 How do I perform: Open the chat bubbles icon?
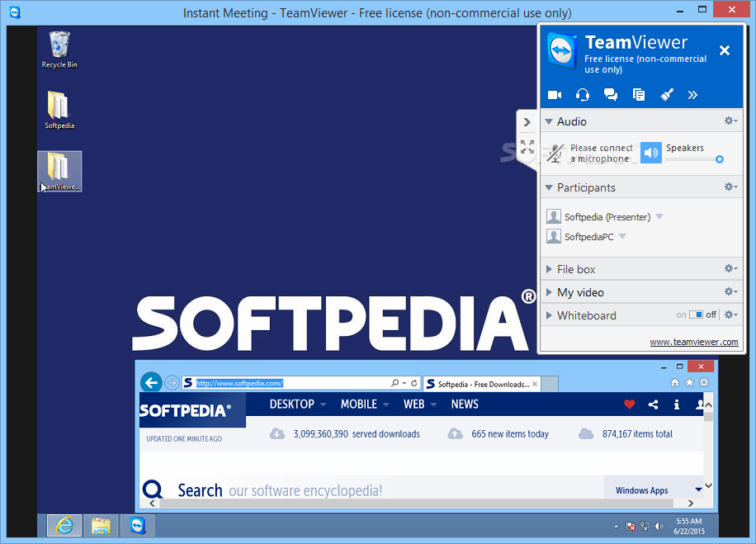click(x=611, y=95)
